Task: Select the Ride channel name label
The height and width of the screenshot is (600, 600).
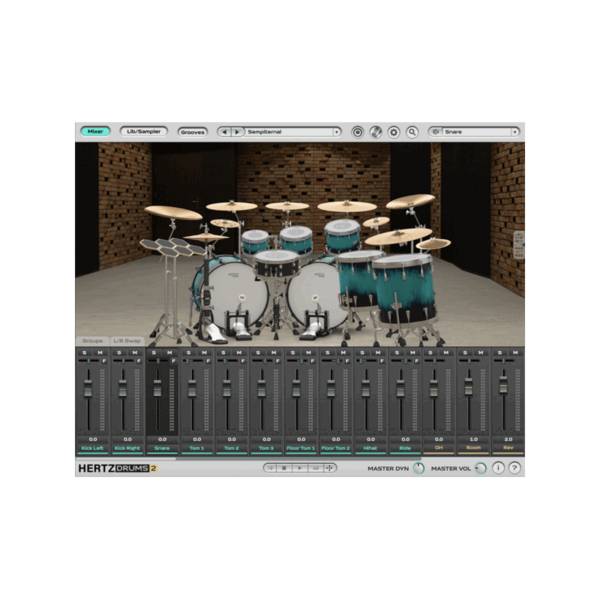Action: click(405, 448)
